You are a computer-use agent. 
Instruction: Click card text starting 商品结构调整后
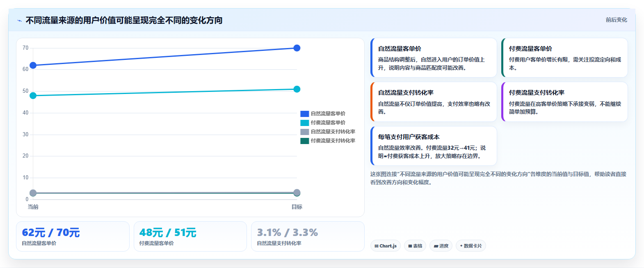click(432, 64)
